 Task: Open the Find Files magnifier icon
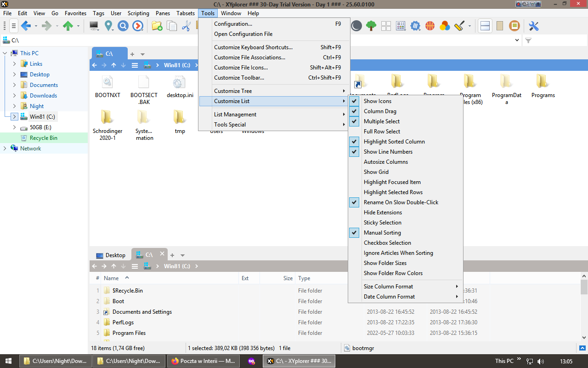click(x=123, y=26)
